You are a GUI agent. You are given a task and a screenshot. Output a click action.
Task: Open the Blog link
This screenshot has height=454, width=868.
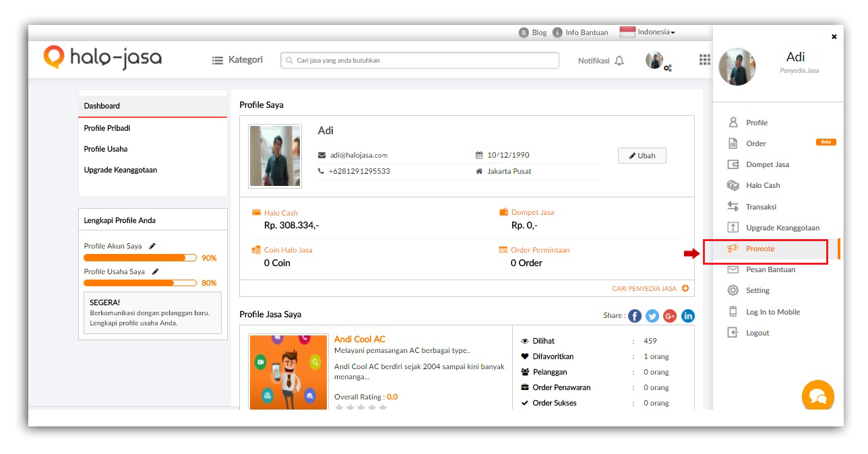[x=532, y=32]
